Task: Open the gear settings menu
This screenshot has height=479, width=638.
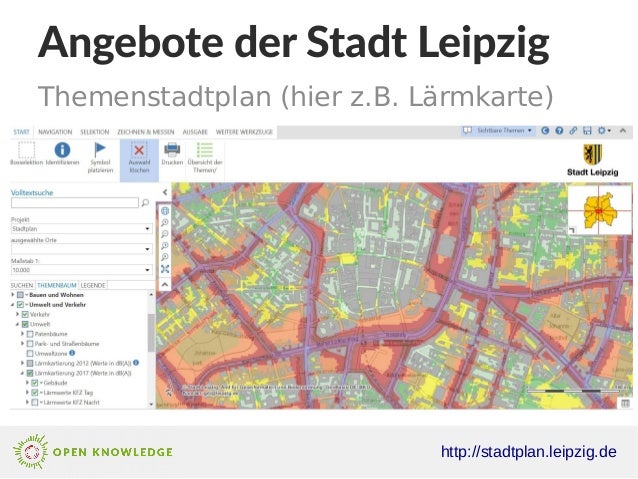Action: point(604,131)
